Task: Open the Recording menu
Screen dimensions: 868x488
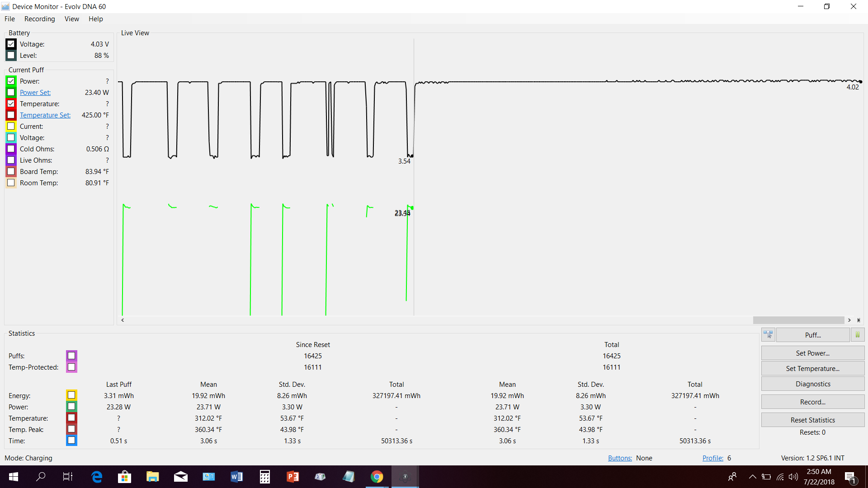Action: pos(39,19)
